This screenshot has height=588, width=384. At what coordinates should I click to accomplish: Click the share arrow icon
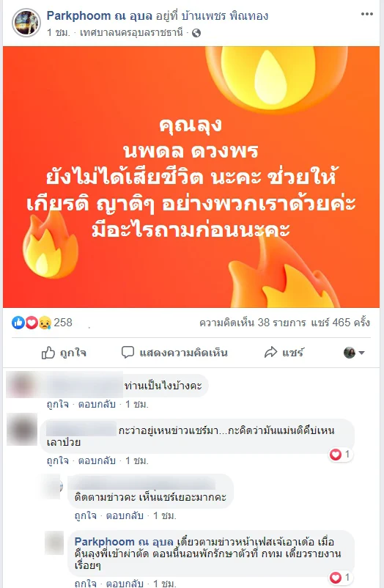pos(270,352)
